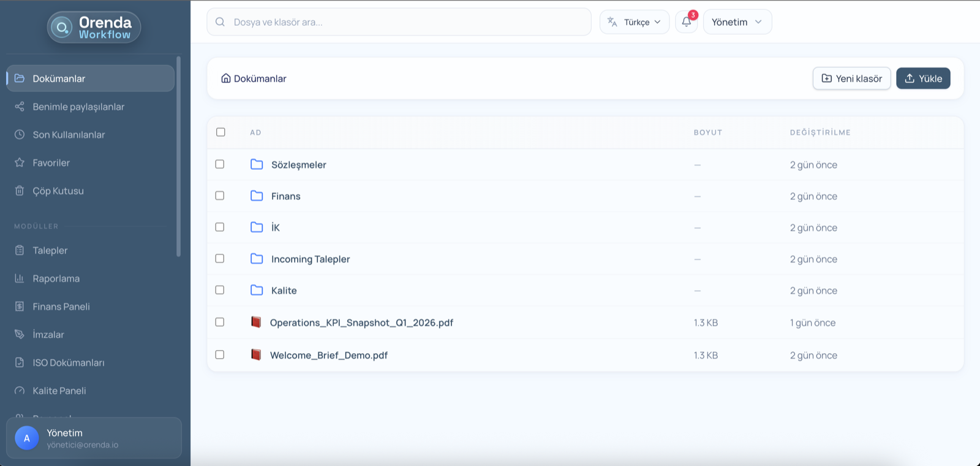
Task: Click the Raporlama chart icon
Action: [x=20, y=278]
